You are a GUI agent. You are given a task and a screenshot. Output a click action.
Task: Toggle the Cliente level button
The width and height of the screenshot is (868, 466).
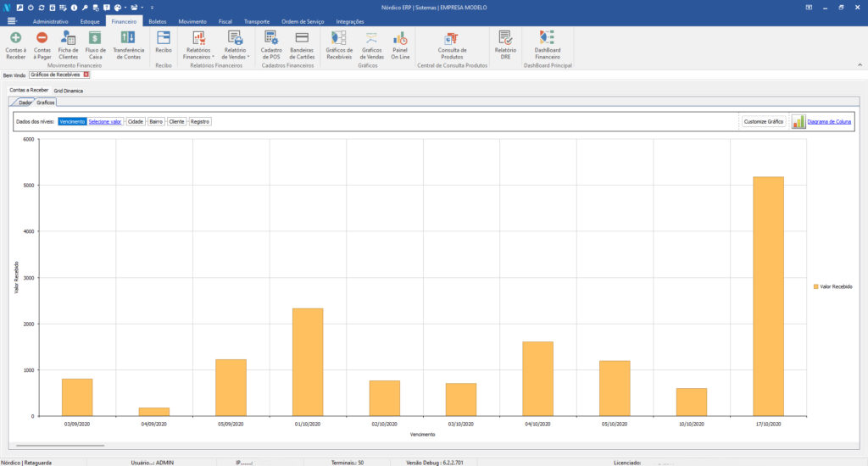coord(177,122)
